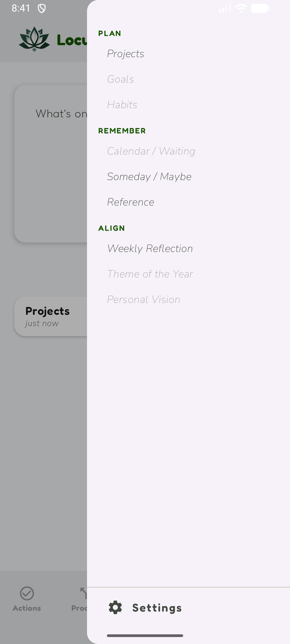
Task: Click the Settings text label
Action: pyautogui.click(x=157, y=608)
